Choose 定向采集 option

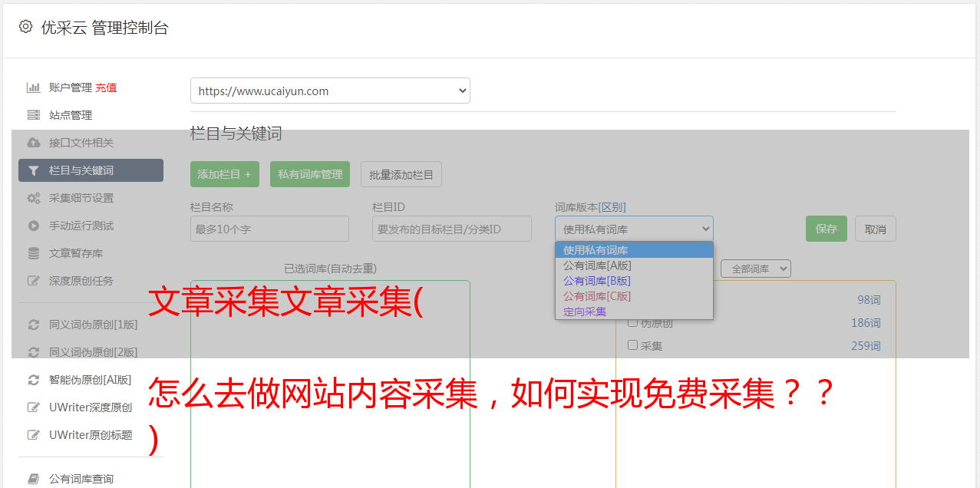[634, 312]
